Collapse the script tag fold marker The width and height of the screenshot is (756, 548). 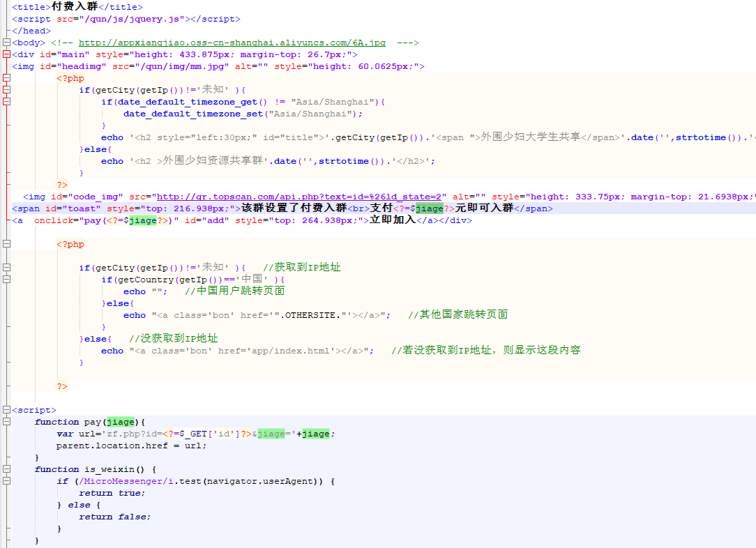pyautogui.click(x=6, y=410)
